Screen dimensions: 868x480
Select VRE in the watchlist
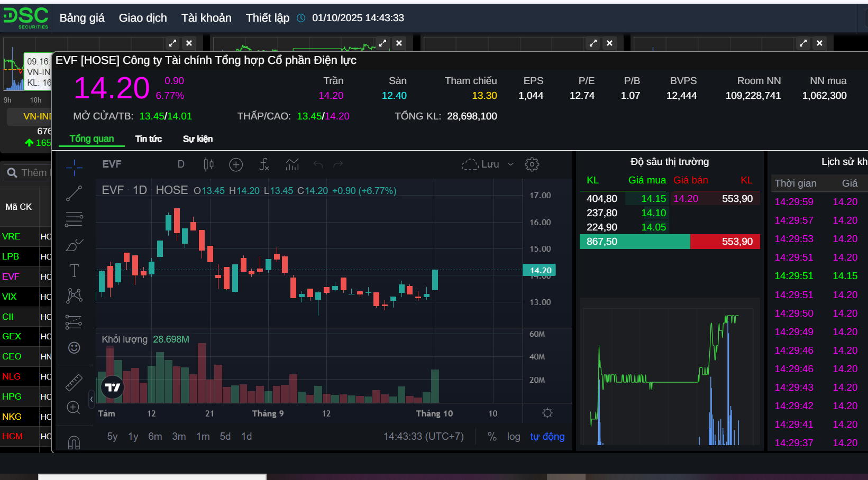click(x=11, y=237)
